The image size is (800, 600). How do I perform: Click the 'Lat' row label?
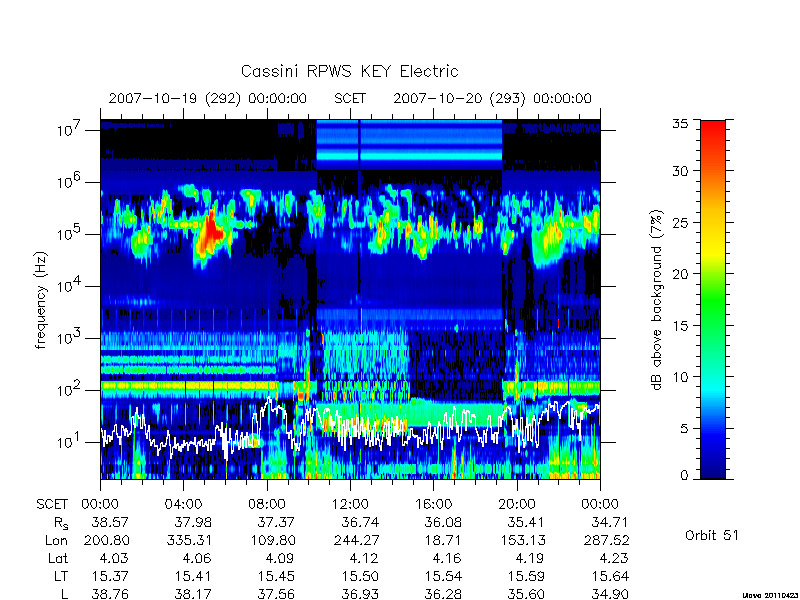point(58,559)
